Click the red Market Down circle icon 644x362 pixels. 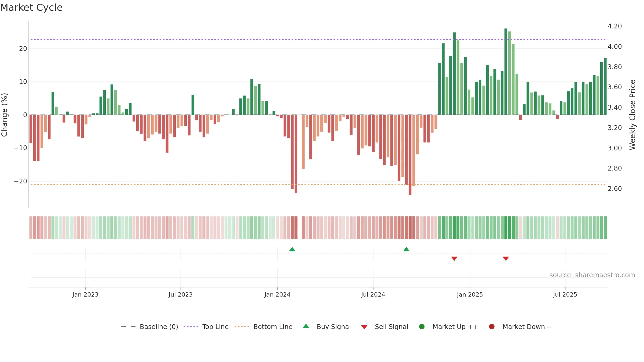click(x=492, y=327)
